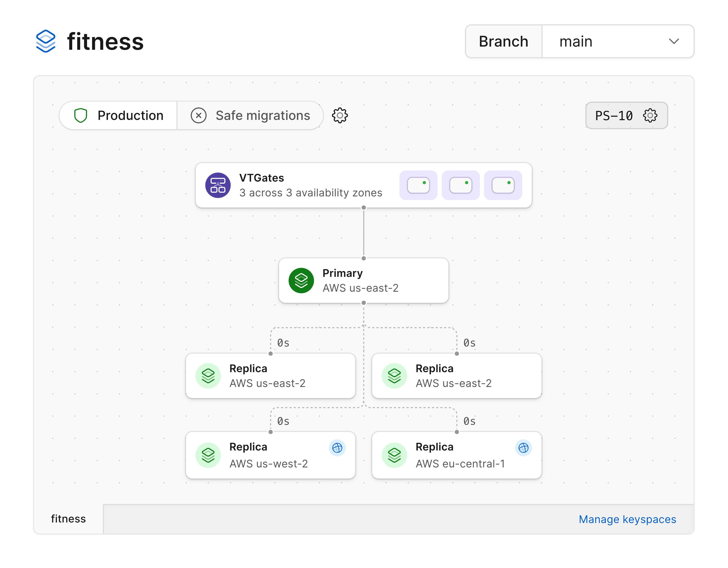Click the Production shield icon
Image resolution: width=728 pixels, height=568 pixels.
81,115
